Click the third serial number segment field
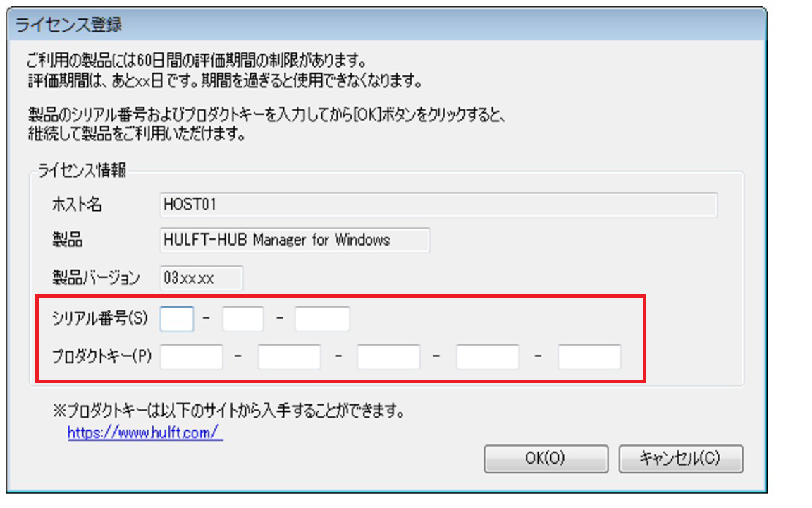 pos(321,319)
